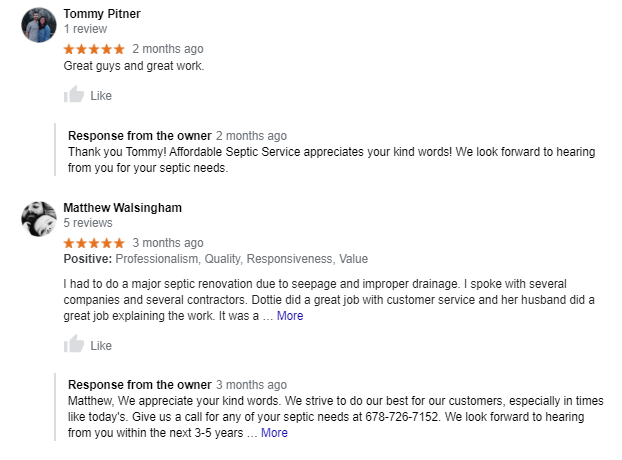Viewport: 622px width, 460px height.
Task: Click "3 months ago" beside Matthew's star rating
Action: tap(168, 243)
